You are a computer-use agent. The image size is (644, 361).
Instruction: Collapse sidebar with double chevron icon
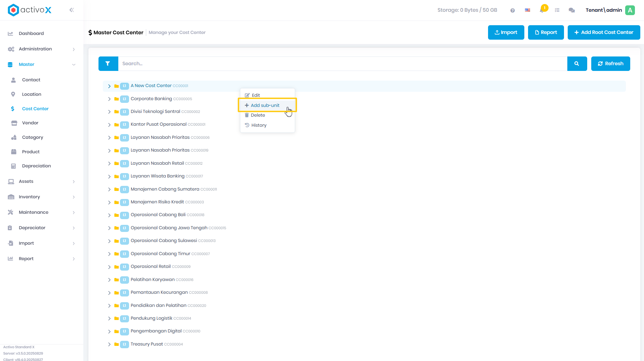tap(72, 10)
